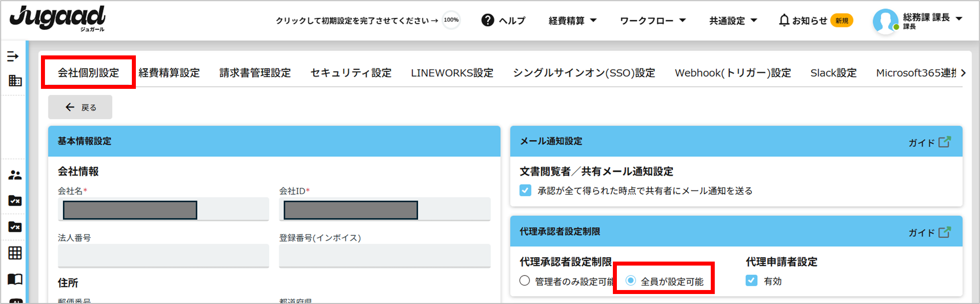
Task: Toggle the 有効 checkbox under 代理申請者設定
Action: [x=752, y=281]
